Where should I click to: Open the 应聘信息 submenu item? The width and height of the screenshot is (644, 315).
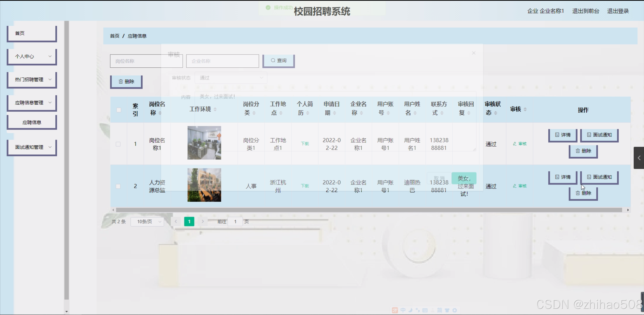point(32,122)
